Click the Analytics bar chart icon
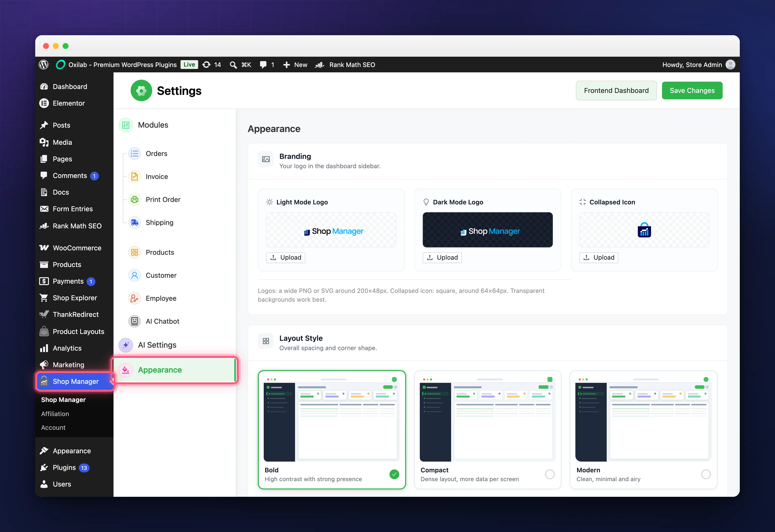 point(44,348)
